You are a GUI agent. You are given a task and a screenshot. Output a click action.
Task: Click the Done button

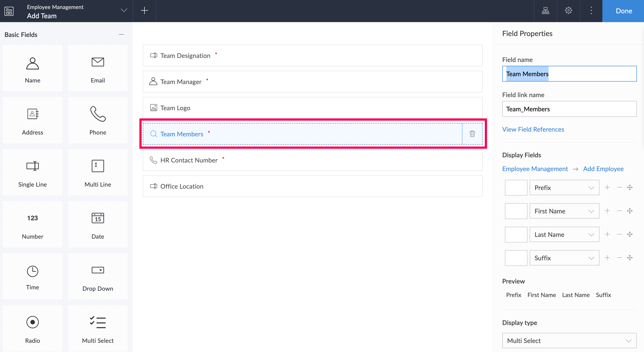[x=624, y=11]
